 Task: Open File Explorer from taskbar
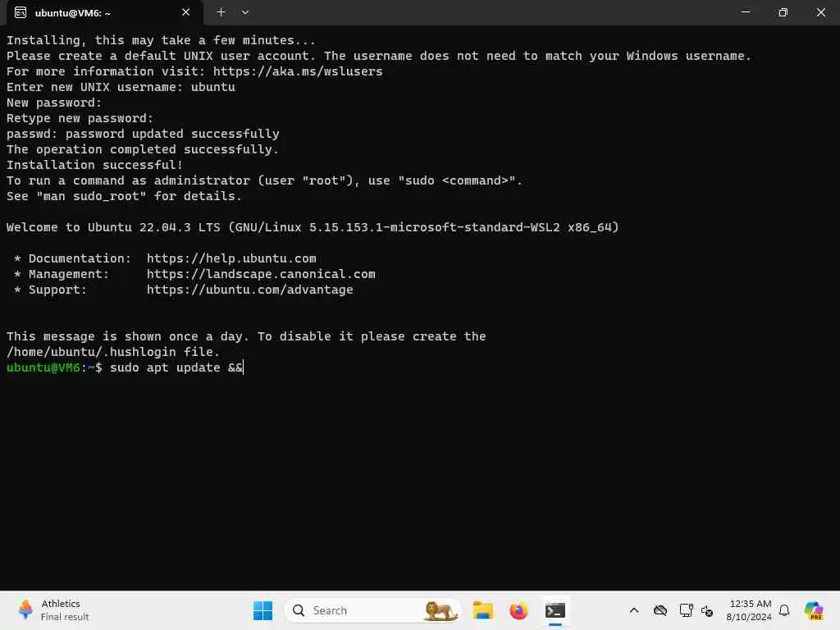(x=482, y=610)
